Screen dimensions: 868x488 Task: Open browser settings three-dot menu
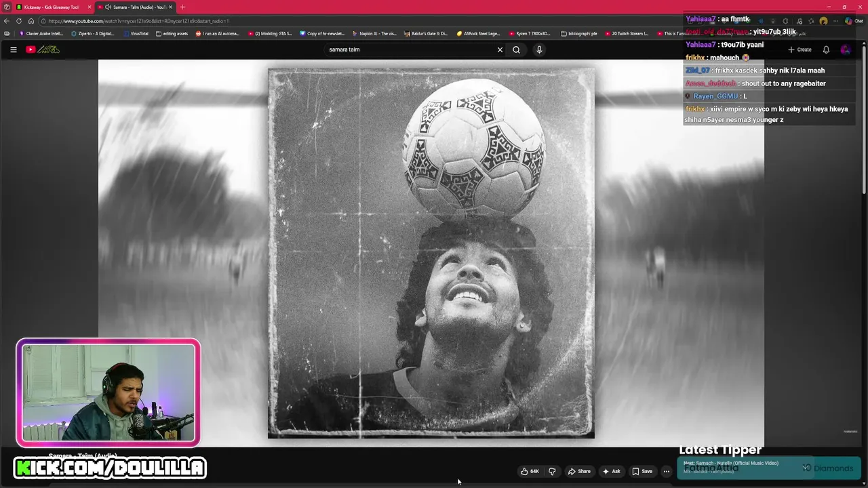tap(835, 21)
